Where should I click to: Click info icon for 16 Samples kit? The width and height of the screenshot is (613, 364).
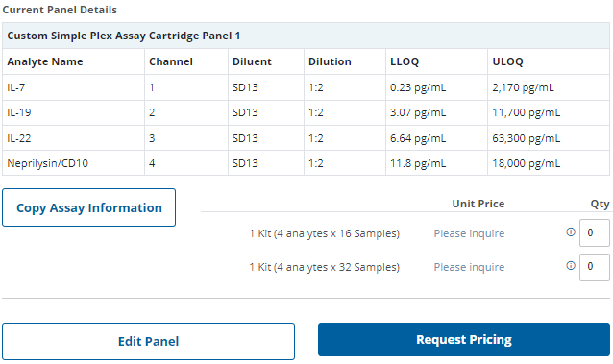click(571, 232)
